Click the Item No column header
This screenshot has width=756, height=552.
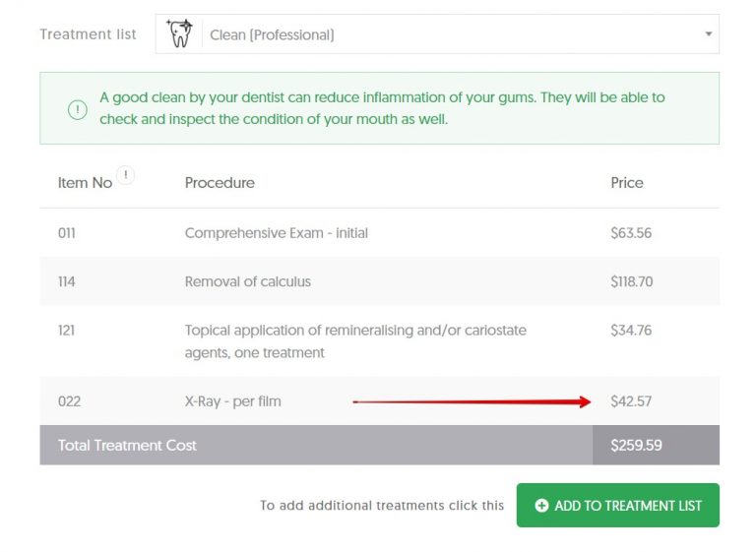click(x=85, y=183)
